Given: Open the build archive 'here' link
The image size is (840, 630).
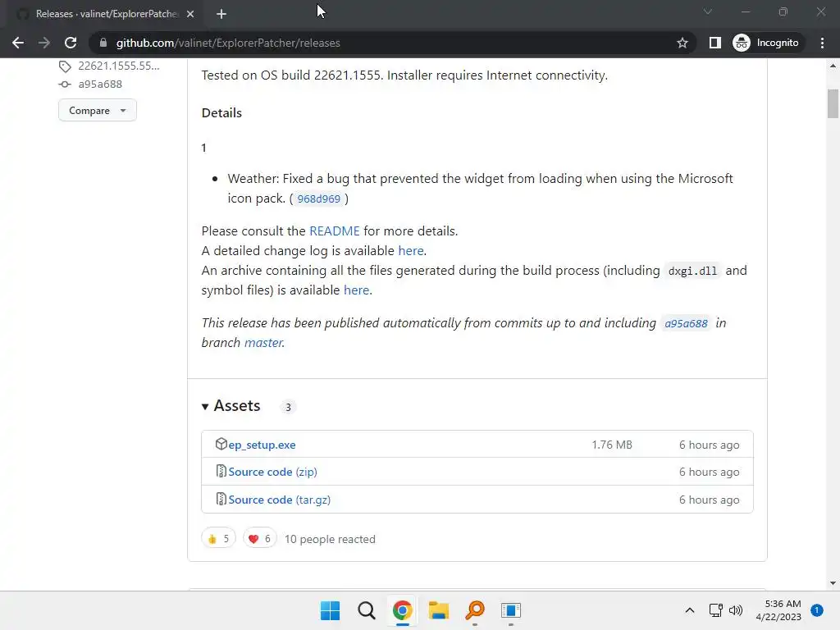Looking at the screenshot, I should [x=356, y=290].
